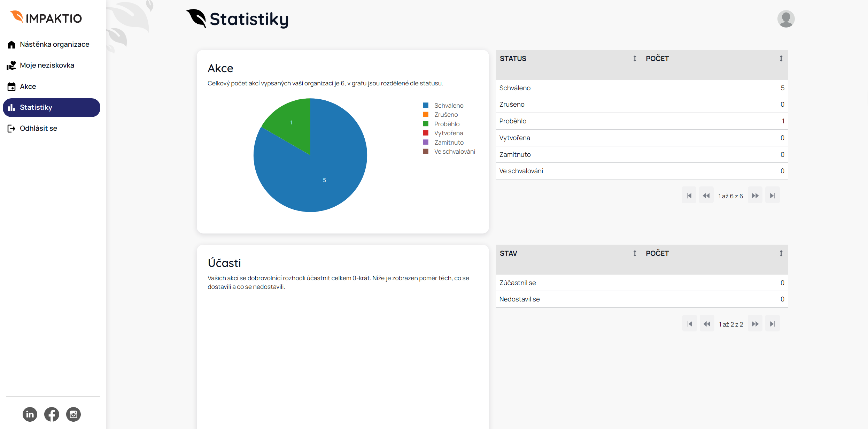Toggle Proběhlo series in pie legend
The width and height of the screenshot is (868, 429).
coord(447,124)
